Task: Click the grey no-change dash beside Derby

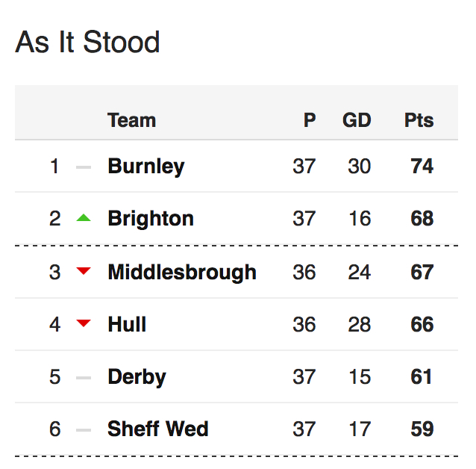Action: click(84, 378)
